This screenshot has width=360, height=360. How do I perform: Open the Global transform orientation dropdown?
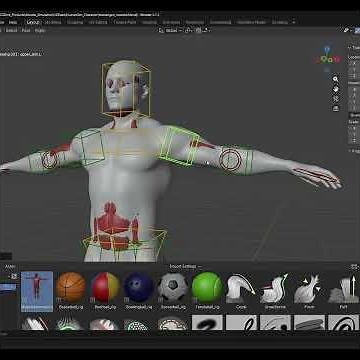170,30
